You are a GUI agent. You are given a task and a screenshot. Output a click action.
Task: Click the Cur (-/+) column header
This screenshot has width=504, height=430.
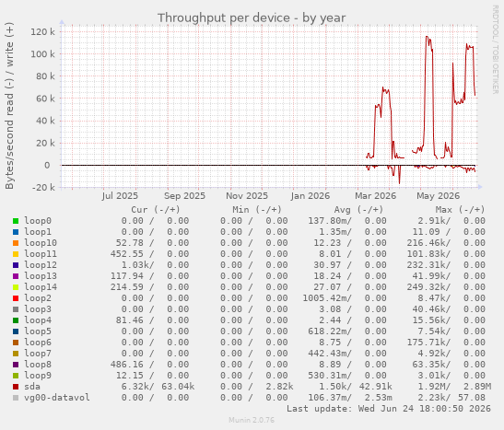tap(156, 210)
